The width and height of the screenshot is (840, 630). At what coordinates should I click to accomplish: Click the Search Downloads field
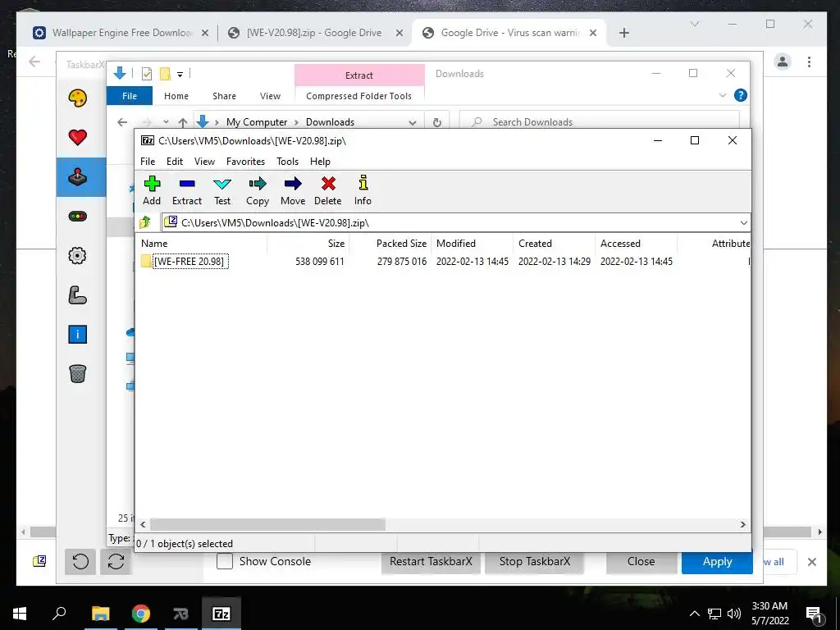pos(599,122)
